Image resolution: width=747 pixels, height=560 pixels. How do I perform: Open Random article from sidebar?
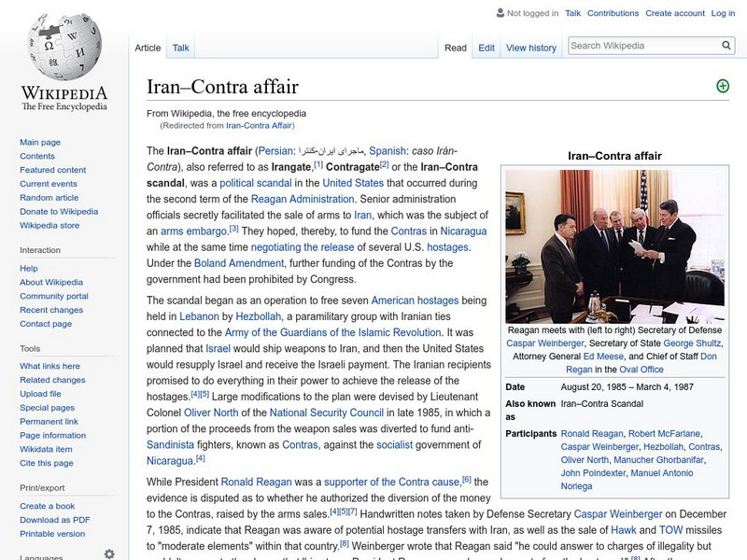(x=49, y=198)
